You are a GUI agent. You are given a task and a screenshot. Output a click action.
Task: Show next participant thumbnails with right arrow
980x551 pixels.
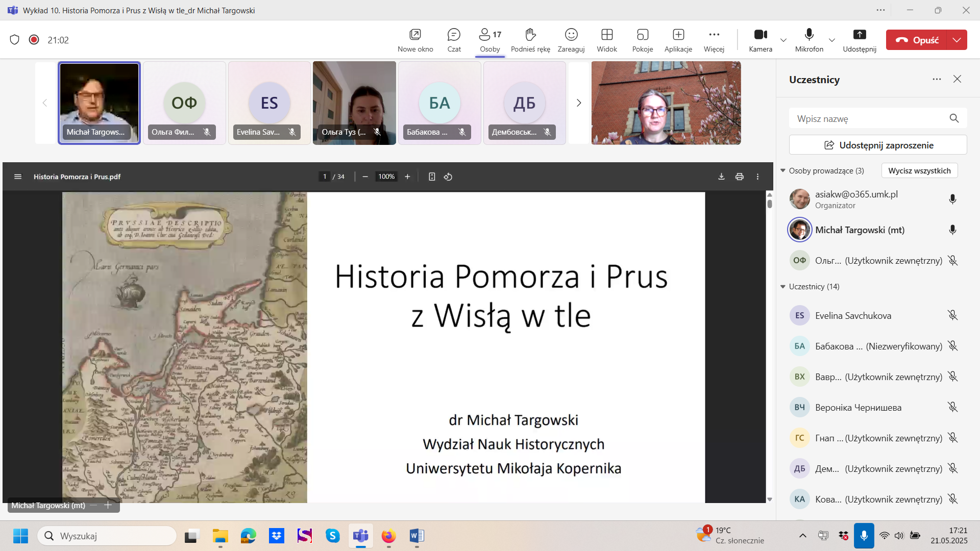pyautogui.click(x=579, y=103)
